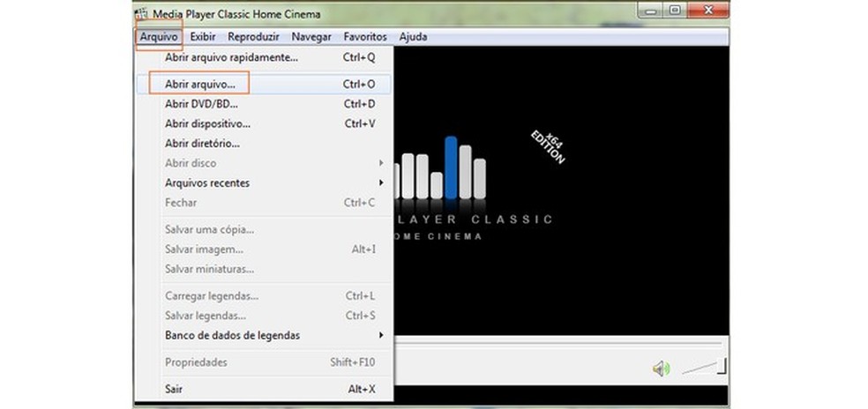The height and width of the screenshot is (409, 868).
Task: Open the Navegar menu
Action: [311, 37]
